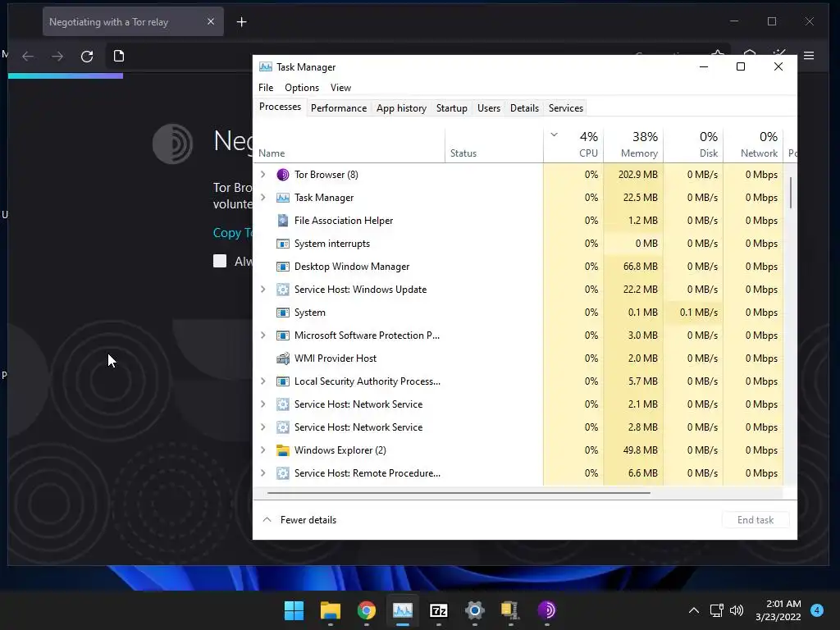Expand Service Host: Remote Procedure group
Image resolution: width=840 pixels, height=630 pixels.
(x=263, y=473)
